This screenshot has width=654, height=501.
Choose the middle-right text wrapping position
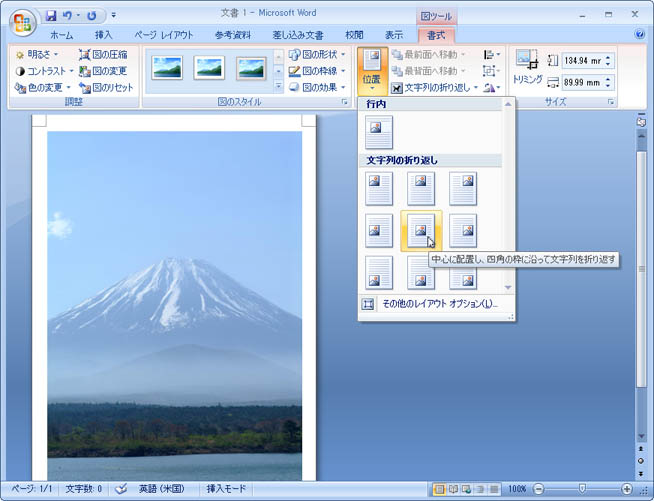(462, 230)
